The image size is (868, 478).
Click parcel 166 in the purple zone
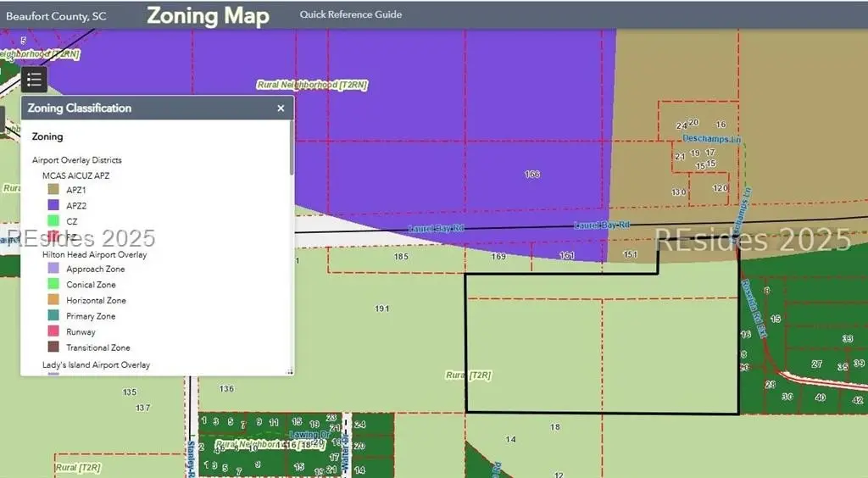[x=531, y=175]
